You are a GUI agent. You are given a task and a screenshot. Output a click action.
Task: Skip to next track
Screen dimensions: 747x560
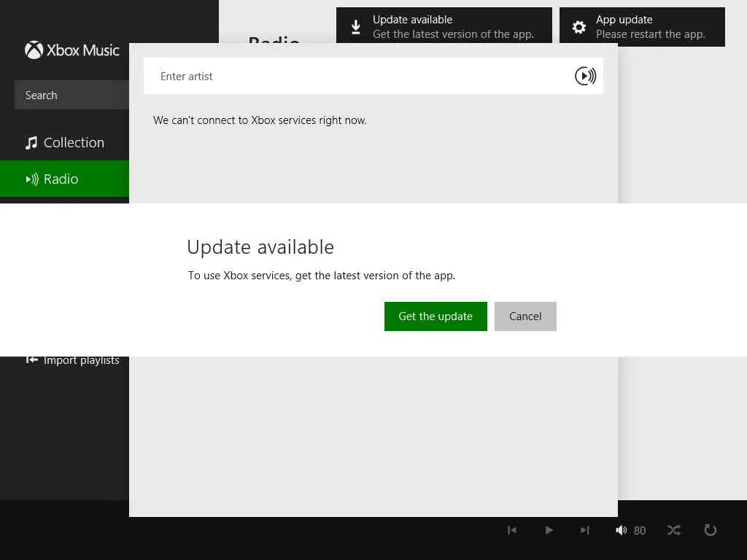(584, 530)
